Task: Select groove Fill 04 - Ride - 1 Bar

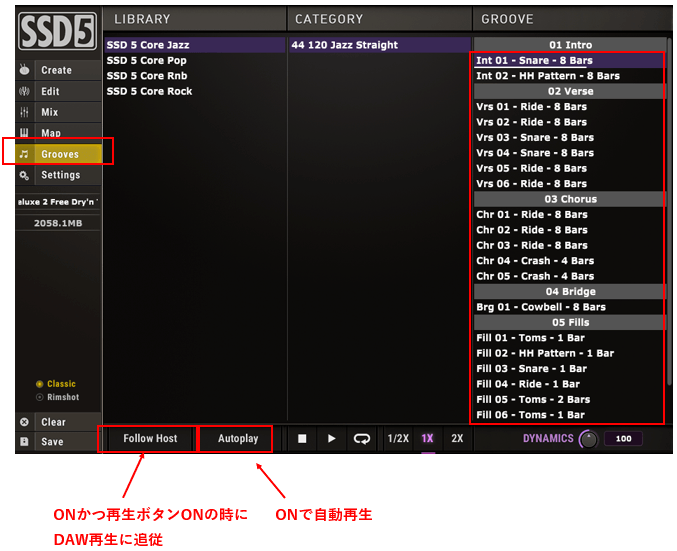Action: coord(570,384)
